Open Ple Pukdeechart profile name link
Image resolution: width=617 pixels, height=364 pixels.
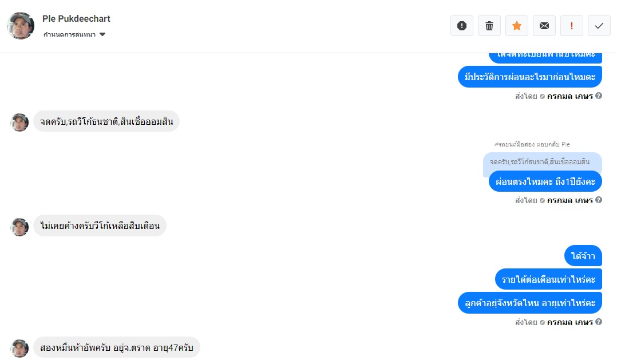(76, 18)
